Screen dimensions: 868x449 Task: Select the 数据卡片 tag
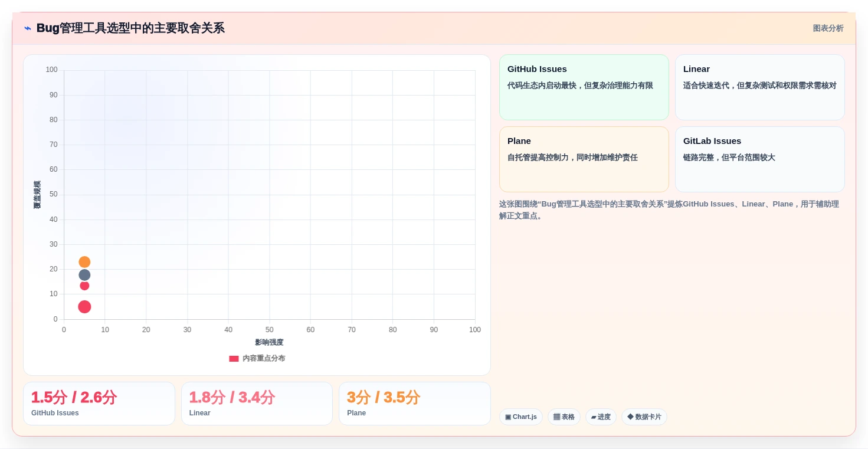[x=644, y=417]
